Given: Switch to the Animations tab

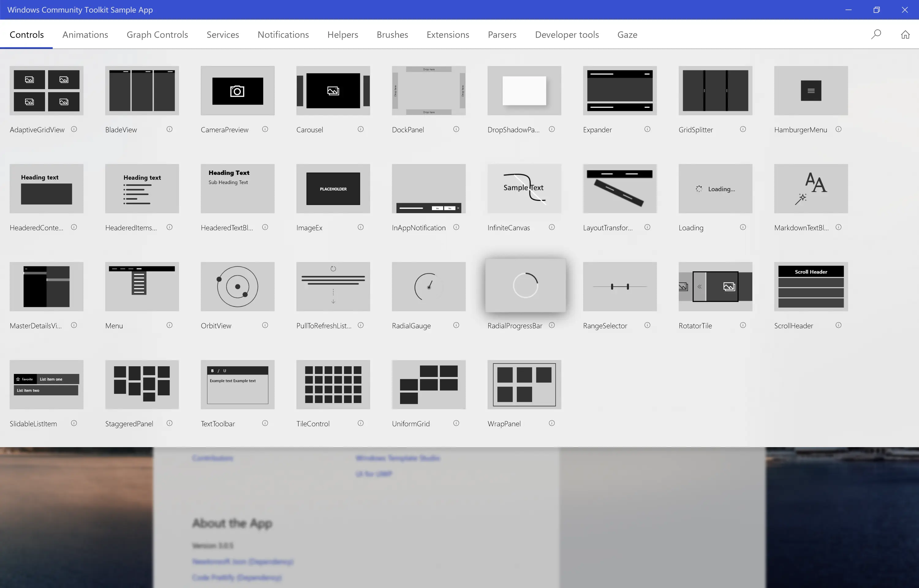Looking at the screenshot, I should click(x=85, y=35).
